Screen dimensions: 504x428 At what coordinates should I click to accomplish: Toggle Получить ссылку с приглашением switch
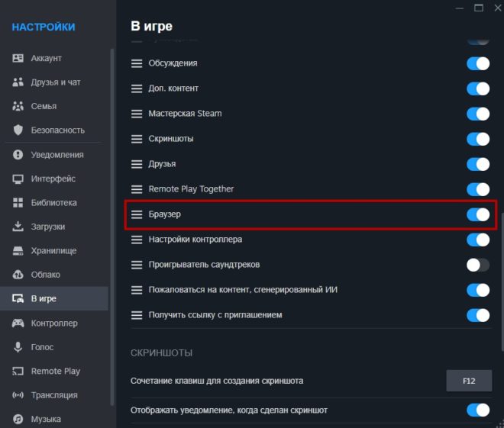(478, 315)
